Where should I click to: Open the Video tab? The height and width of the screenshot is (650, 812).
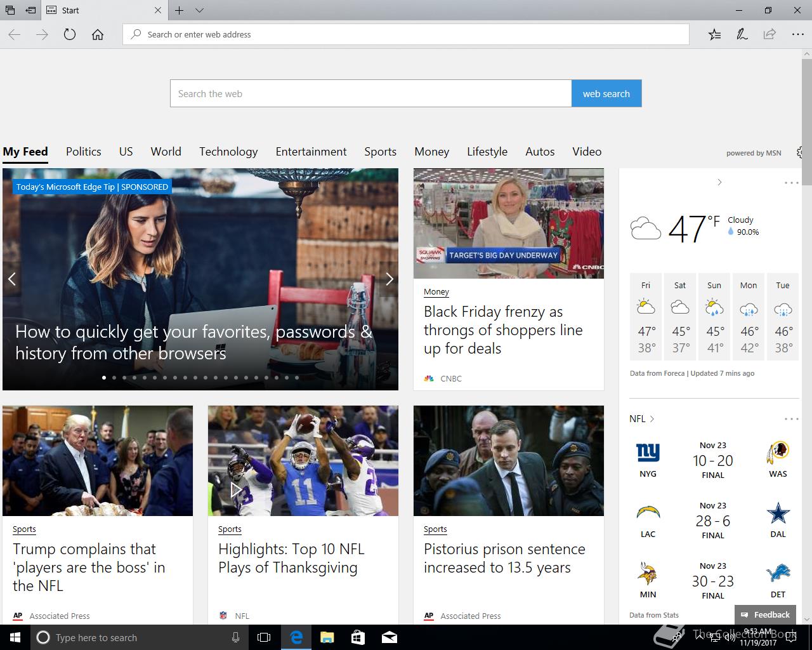pos(587,152)
